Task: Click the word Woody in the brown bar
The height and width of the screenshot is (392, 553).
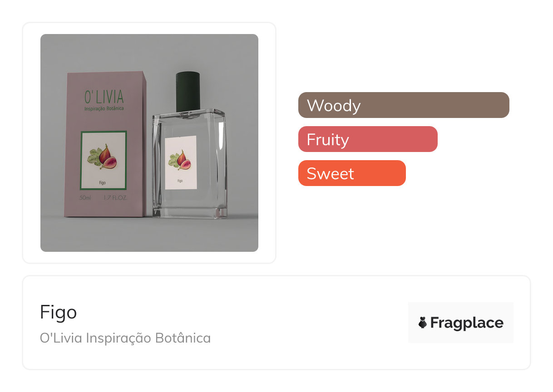Action: coord(334,105)
